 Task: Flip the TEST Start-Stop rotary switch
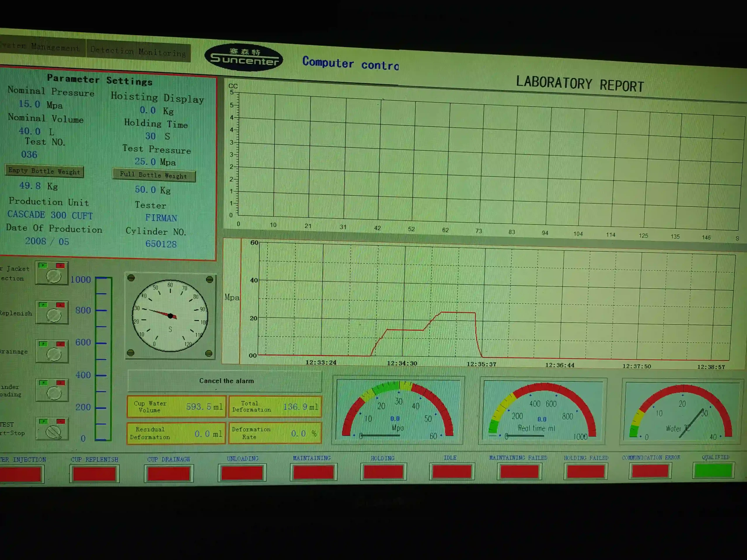click(x=53, y=432)
